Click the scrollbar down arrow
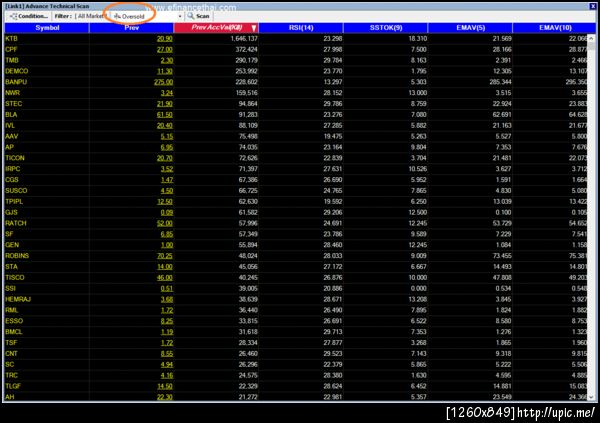This screenshot has height=423, width=600. pyautogui.click(x=591, y=397)
